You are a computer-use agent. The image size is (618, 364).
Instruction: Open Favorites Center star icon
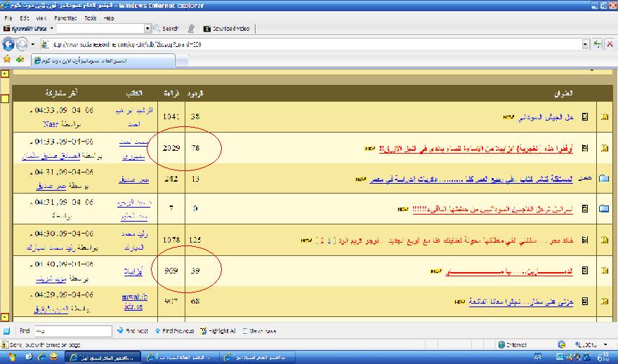tap(7, 60)
